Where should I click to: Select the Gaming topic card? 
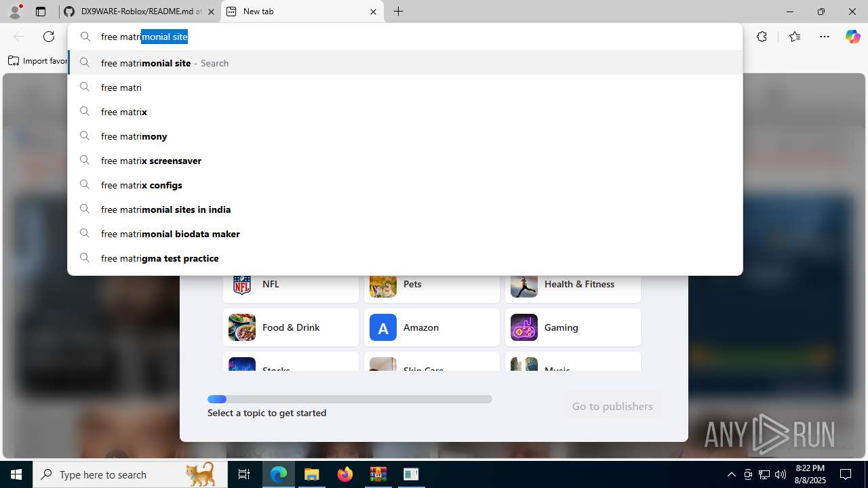573,327
